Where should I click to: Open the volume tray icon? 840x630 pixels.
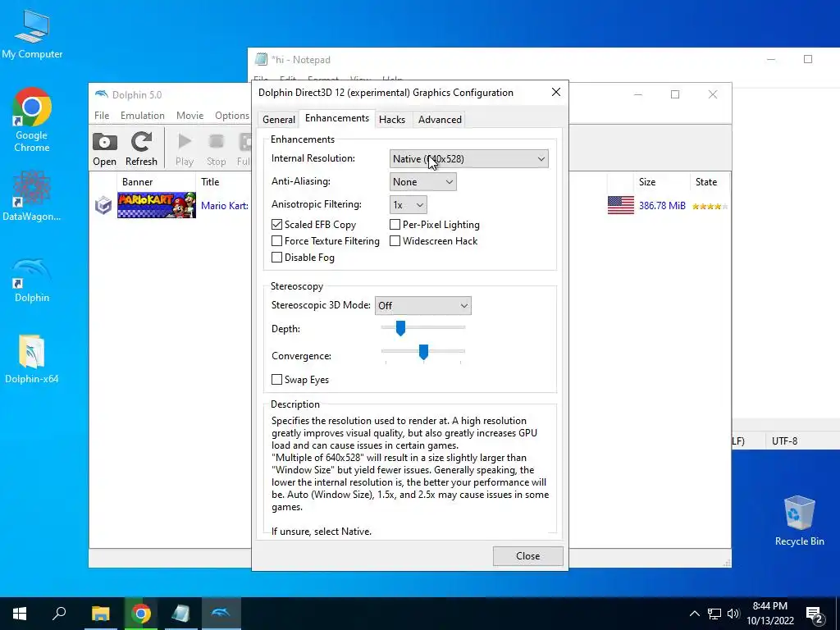tap(733, 614)
